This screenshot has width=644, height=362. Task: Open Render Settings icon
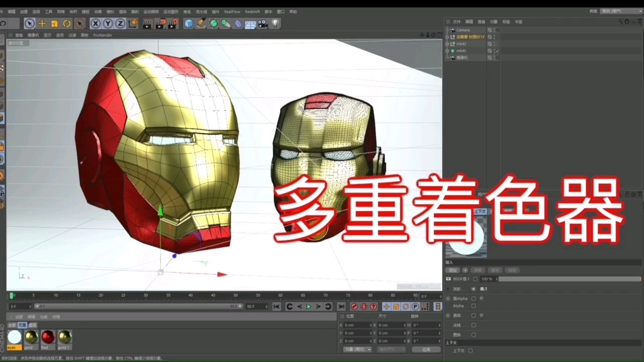coord(173,24)
